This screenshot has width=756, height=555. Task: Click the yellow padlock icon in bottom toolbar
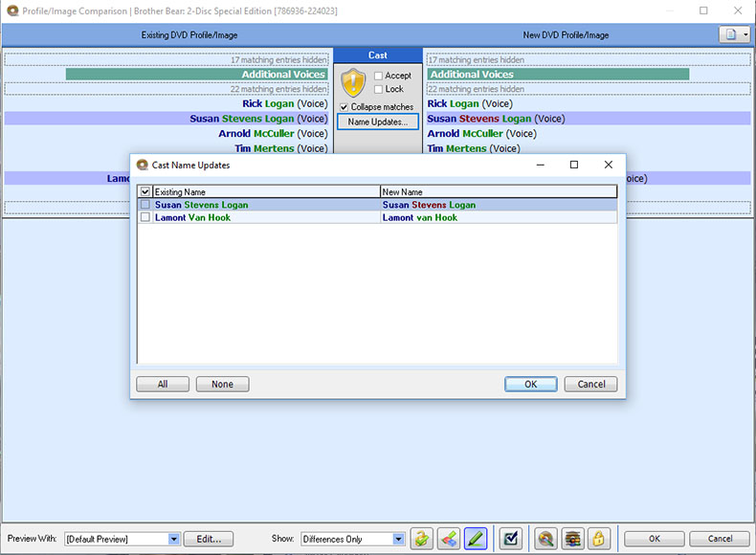(598, 539)
